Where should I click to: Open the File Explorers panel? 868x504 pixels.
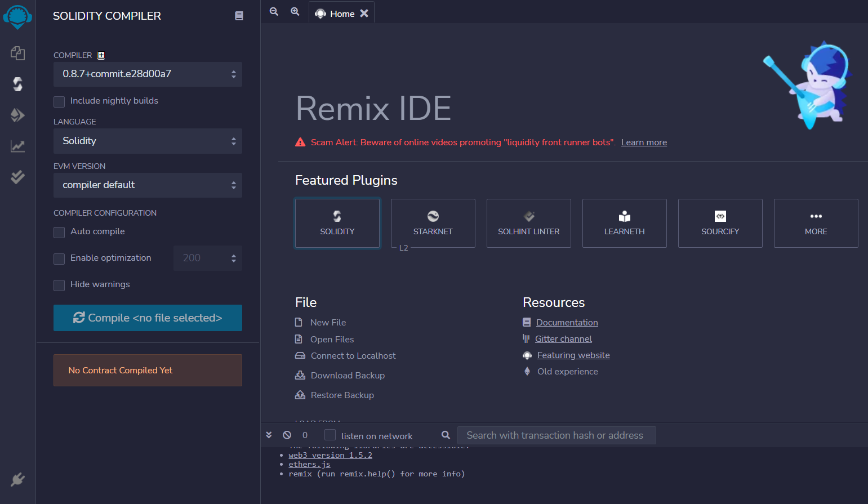(x=17, y=53)
